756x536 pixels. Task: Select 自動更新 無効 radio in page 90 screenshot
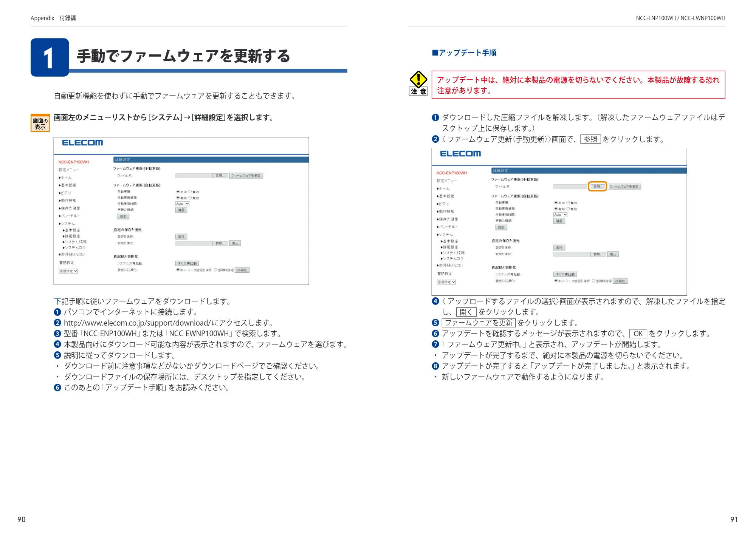pos(190,192)
